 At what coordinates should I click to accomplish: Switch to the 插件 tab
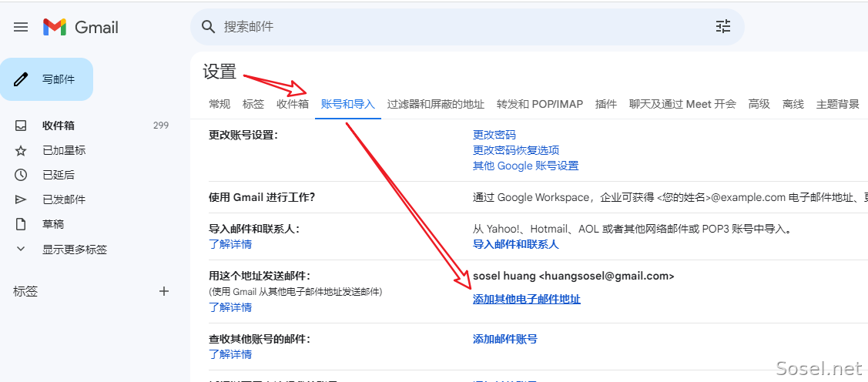point(606,104)
